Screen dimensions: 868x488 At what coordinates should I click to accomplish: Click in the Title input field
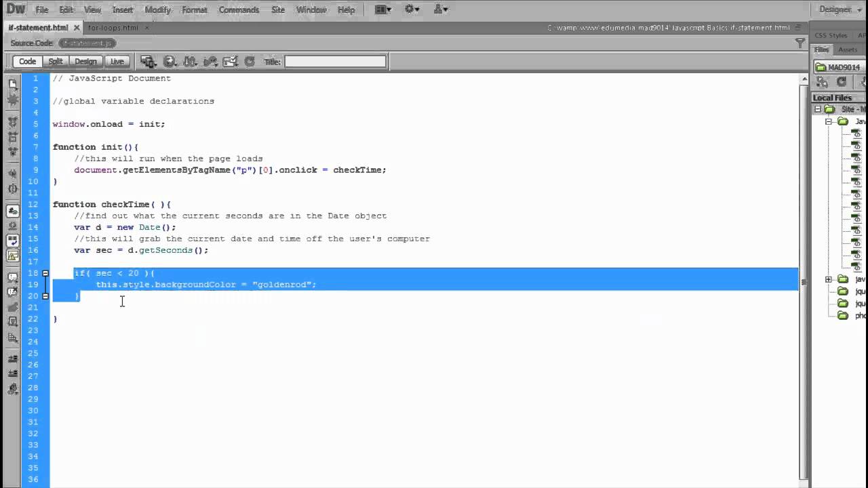[335, 61]
